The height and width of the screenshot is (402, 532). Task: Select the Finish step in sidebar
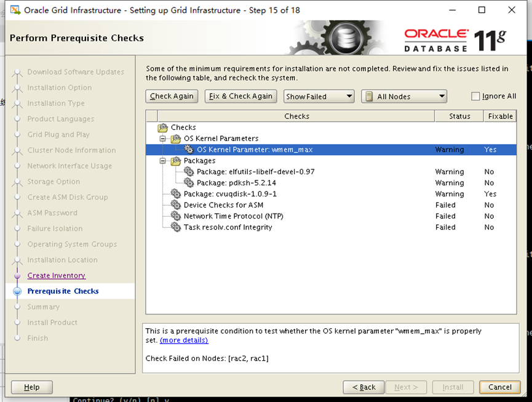point(38,338)
